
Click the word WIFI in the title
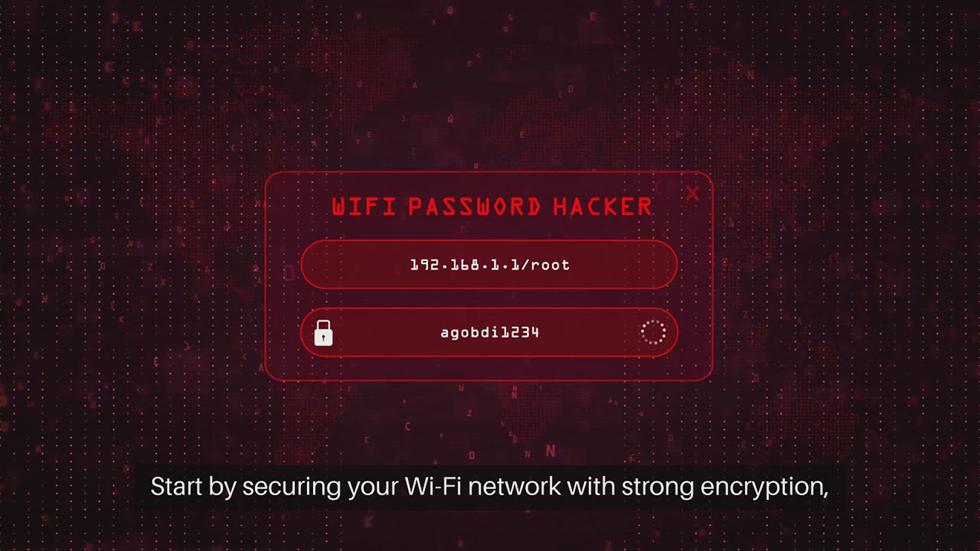click(x=364, y=207)
